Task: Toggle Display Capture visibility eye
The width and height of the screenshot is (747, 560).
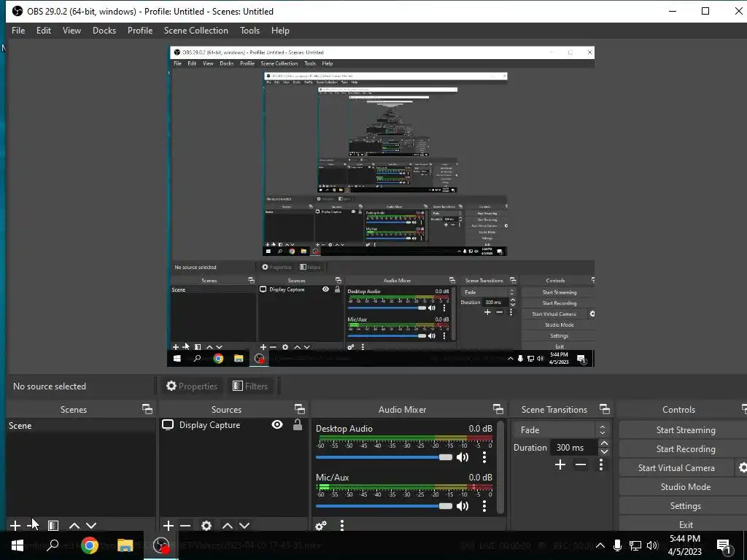Action: tap(277, 424)
